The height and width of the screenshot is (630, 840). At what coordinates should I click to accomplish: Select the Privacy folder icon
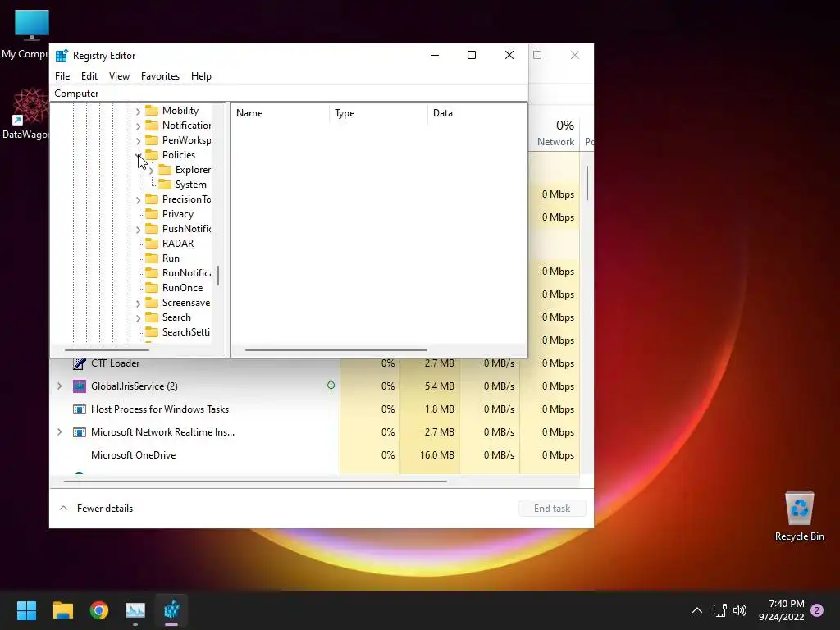coord(152,214)
